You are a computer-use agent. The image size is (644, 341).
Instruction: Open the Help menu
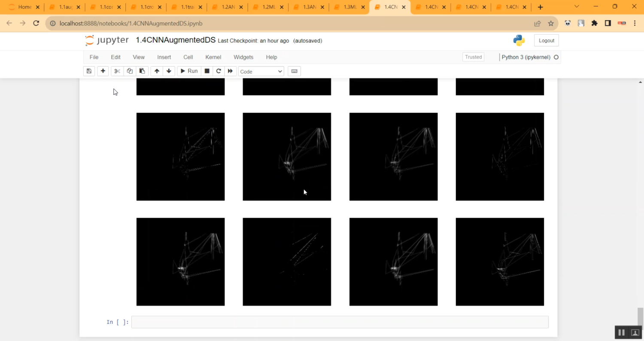[x=271, y=57]
